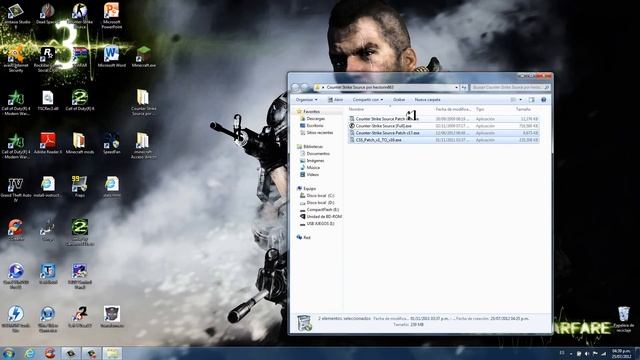Viewport: 640px width, 360px height.
Task: Click the Explorer search box
Action: (510, 87)
